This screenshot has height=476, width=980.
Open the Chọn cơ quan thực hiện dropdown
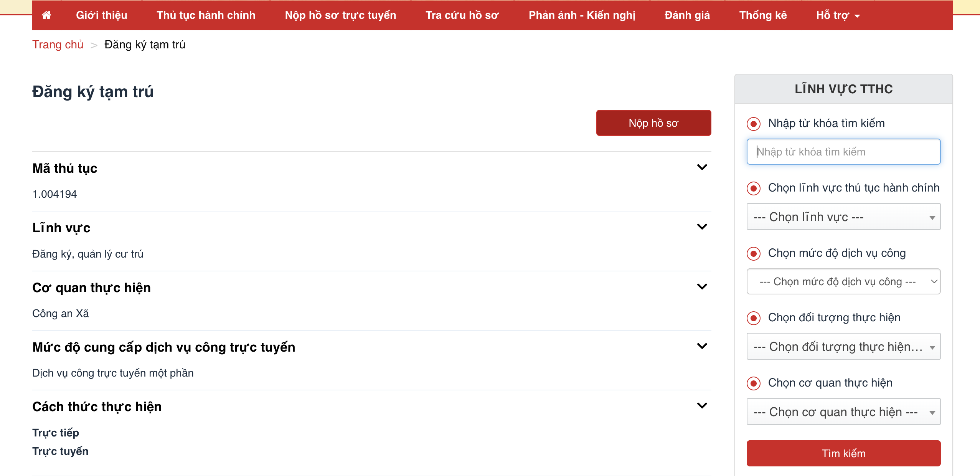coord(843,412)
